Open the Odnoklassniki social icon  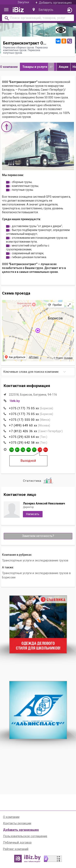pos(64,41)
